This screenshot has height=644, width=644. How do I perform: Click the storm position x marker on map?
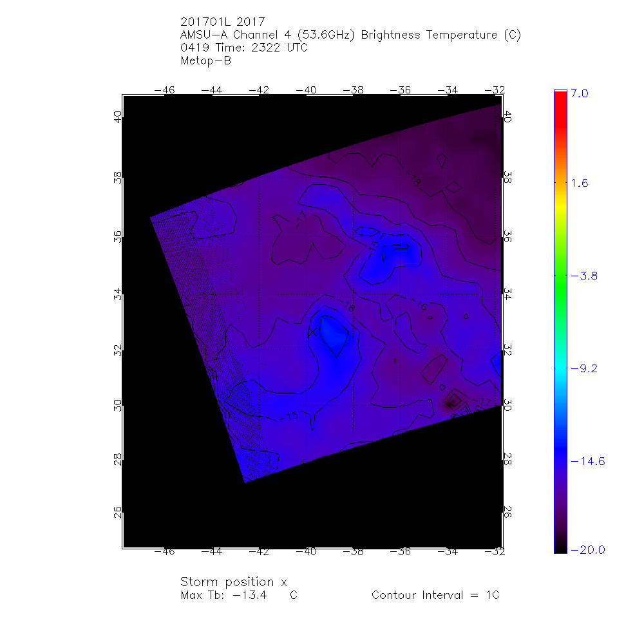tap(312, 332)
